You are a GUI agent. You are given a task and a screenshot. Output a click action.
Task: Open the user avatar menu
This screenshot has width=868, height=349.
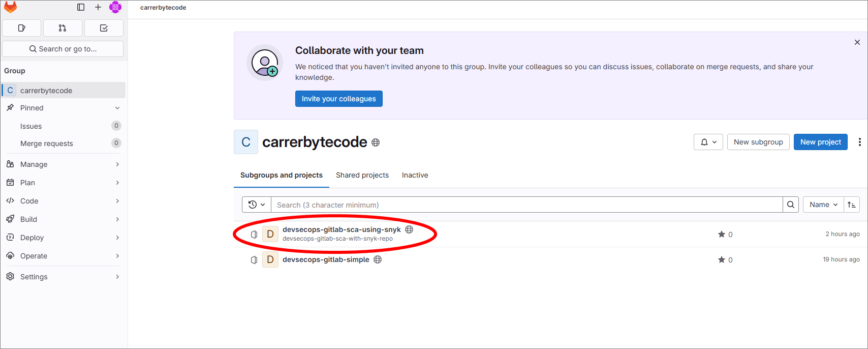click(x=115, y=7)
